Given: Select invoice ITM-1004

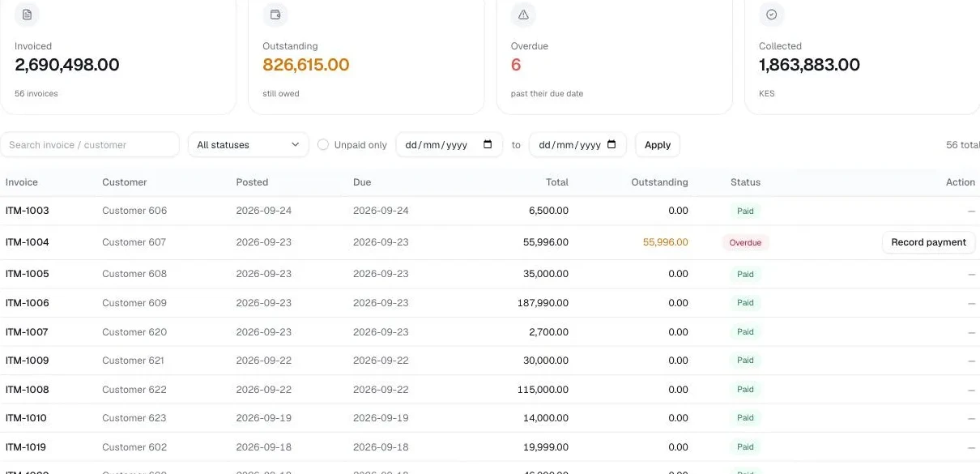Looking at the screenshot, I should (28, 242).
